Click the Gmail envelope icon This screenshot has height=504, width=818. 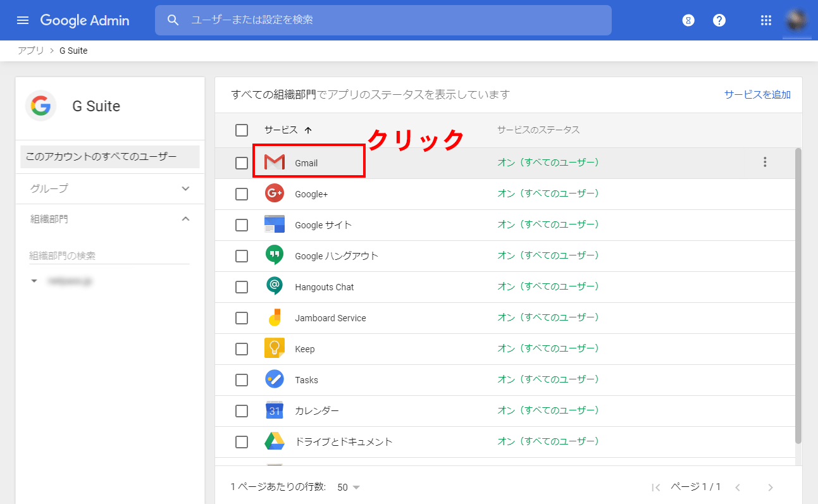tap(275, 163)
